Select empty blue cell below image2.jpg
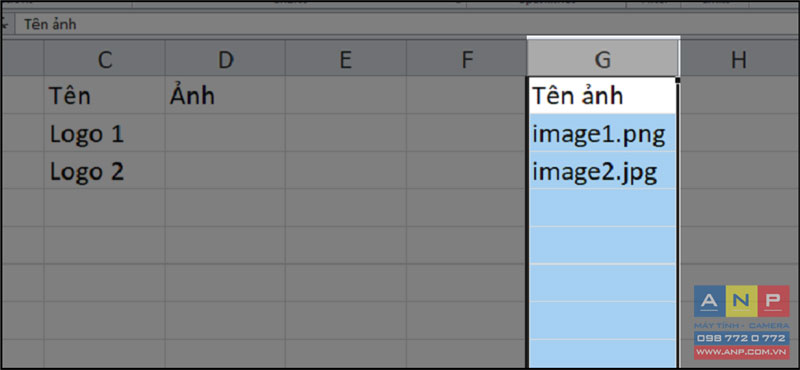Viewport: 800px width, 370px height. [x=603, y=208]
